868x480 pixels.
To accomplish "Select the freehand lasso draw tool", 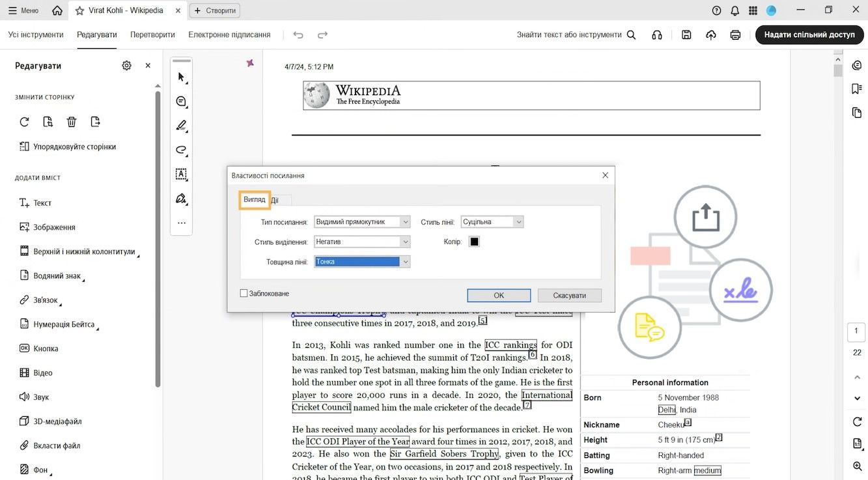I will (x=182, y=150).
